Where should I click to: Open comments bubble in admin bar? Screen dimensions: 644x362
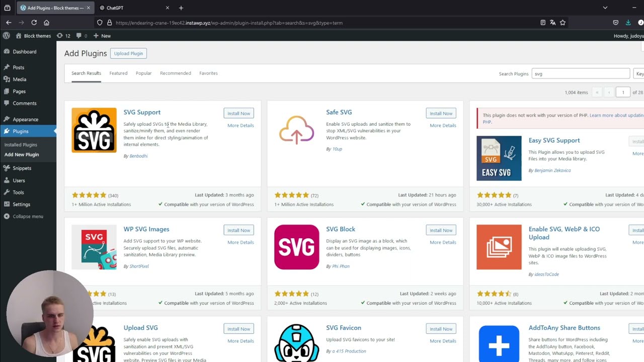[x=82, y=36]
